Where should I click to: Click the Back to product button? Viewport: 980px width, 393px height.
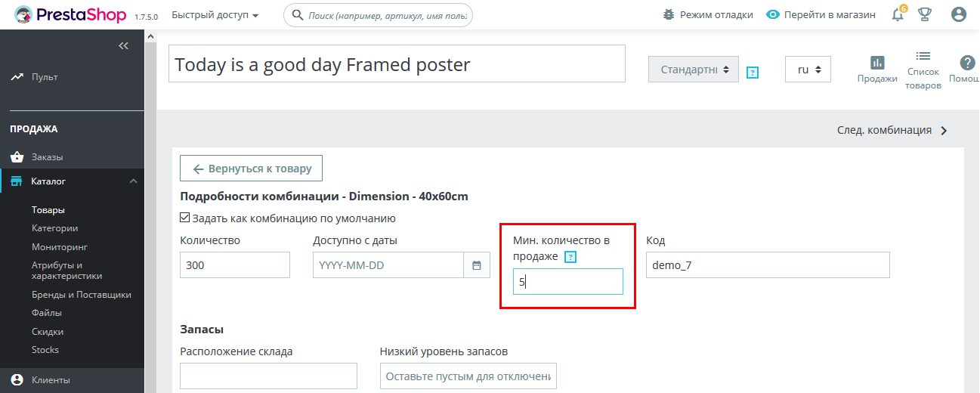pos(251,169)
